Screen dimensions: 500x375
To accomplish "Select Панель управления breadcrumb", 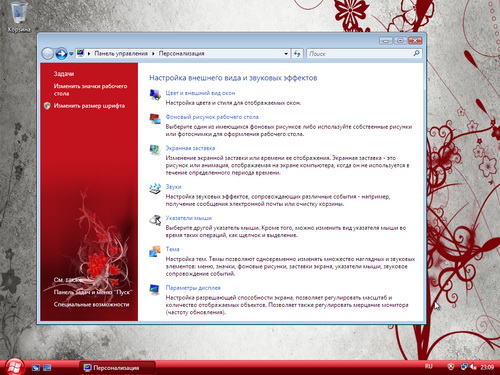I will [x=121, y=53].
